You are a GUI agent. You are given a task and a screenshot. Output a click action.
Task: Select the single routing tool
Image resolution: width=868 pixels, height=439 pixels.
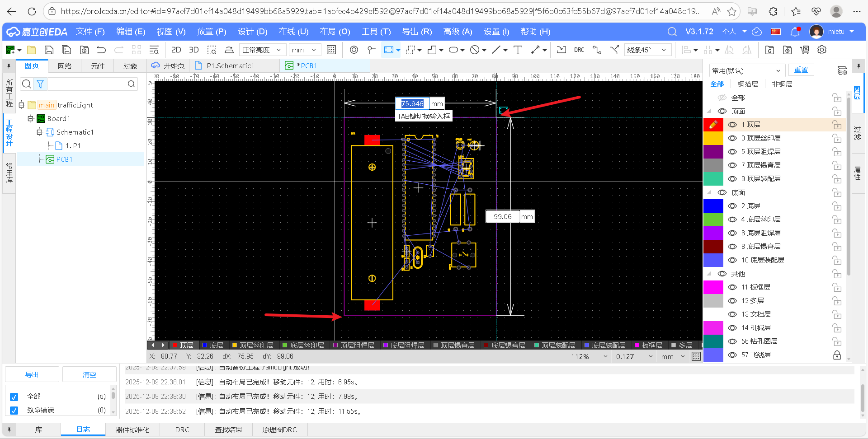coord(597,50)
